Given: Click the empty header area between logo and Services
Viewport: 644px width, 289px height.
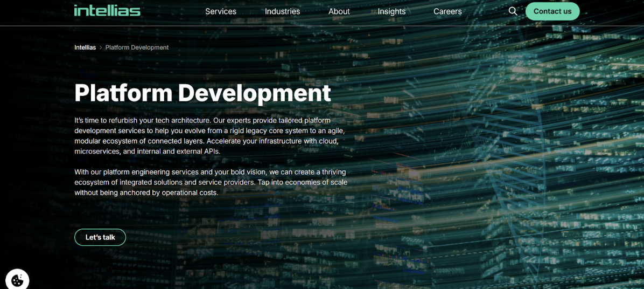Looking at the screenshot, I should [172, 11].
